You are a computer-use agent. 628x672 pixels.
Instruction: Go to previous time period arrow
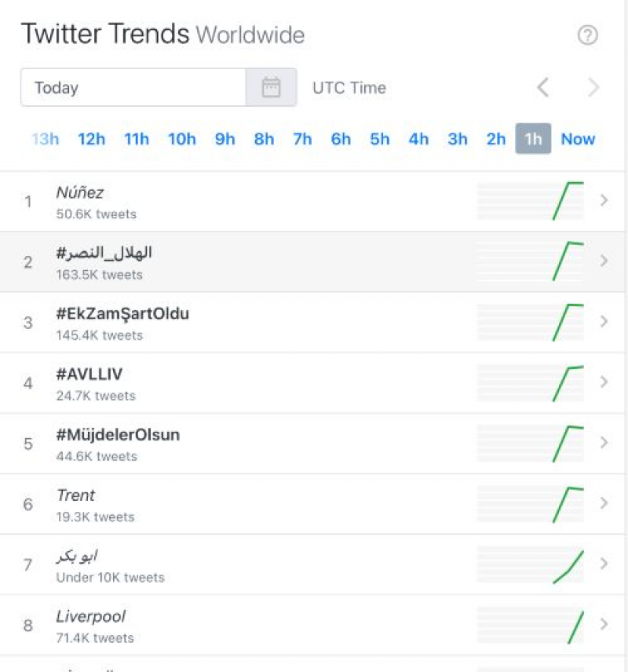[x=542, y=87]
